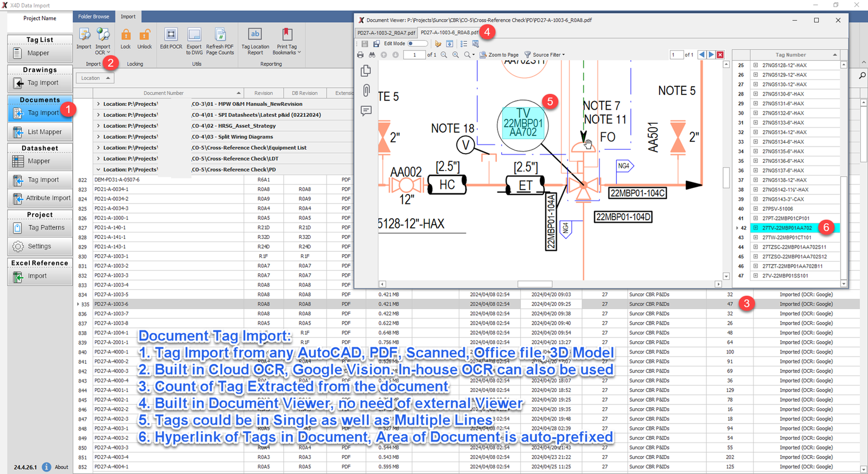Open Attribute Import
The image size is (868, 474).
[40, 198]
